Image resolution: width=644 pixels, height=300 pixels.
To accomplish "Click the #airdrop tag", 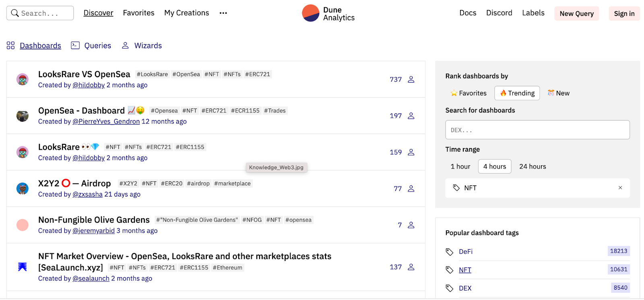I will (198, 183).
